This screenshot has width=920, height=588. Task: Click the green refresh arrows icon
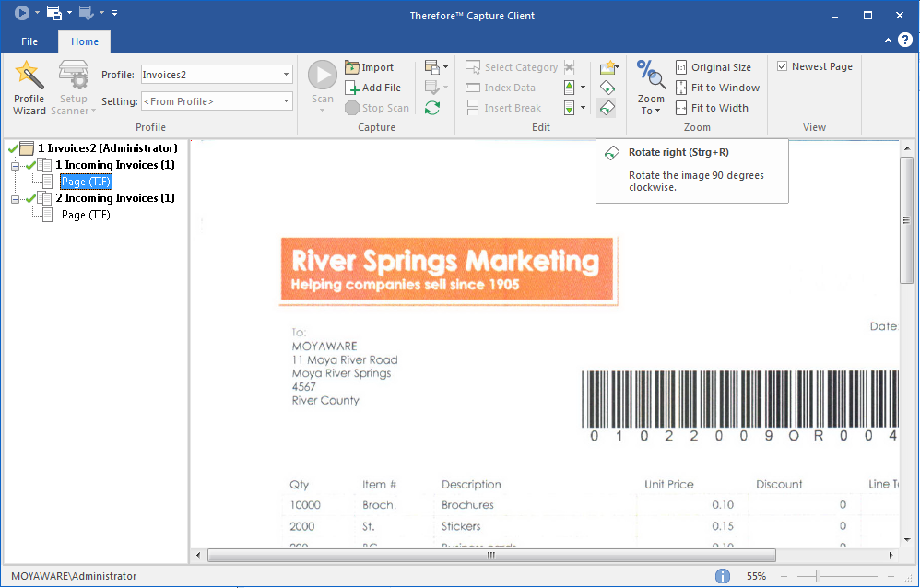click(x=431, y=108)
